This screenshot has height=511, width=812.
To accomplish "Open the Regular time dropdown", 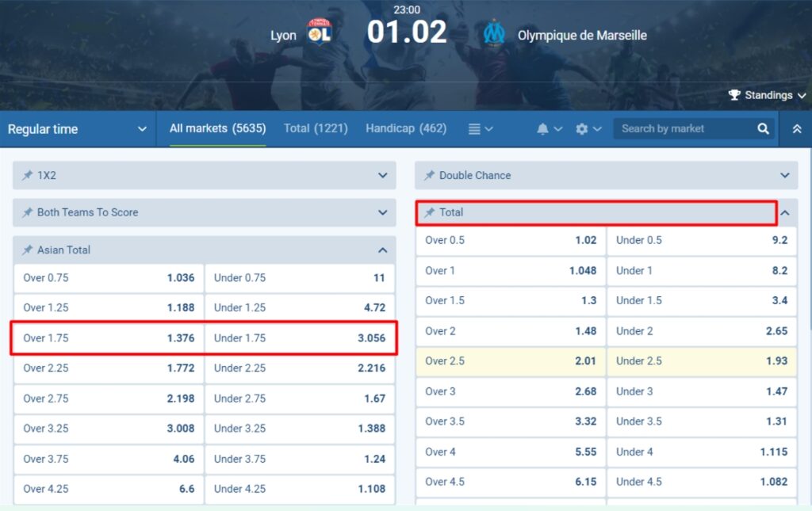I will point(75,128).
